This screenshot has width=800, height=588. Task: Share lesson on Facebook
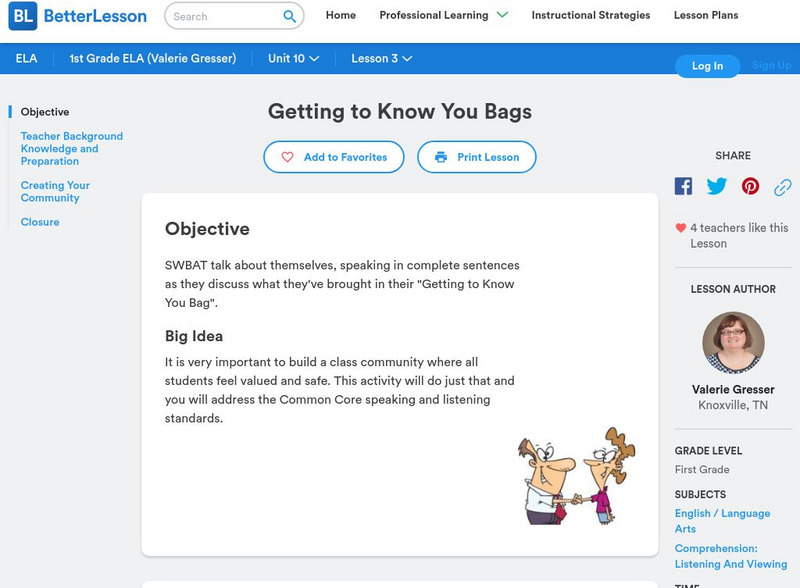(683, 186)
